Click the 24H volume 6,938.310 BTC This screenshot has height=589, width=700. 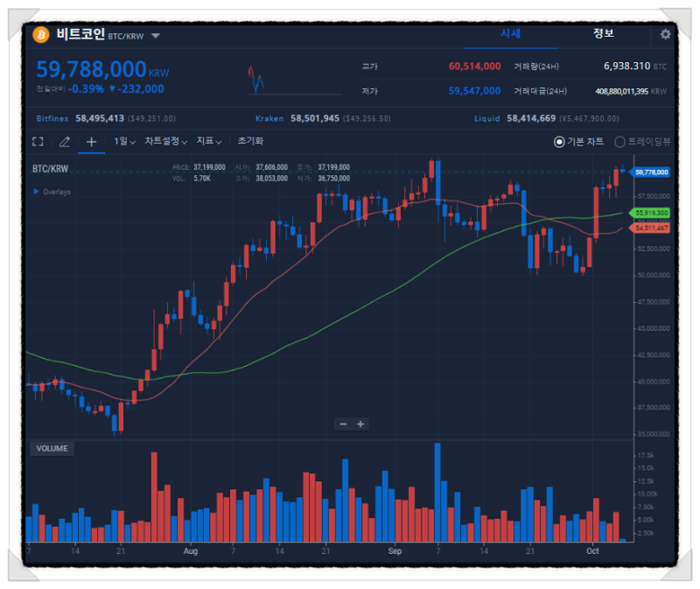[635, 67]
